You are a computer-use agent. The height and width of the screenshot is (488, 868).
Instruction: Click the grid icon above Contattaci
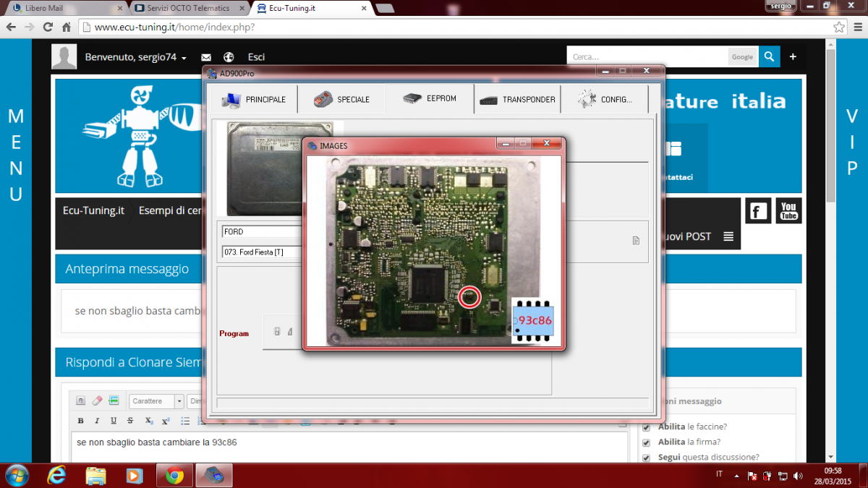click(673, 149)
